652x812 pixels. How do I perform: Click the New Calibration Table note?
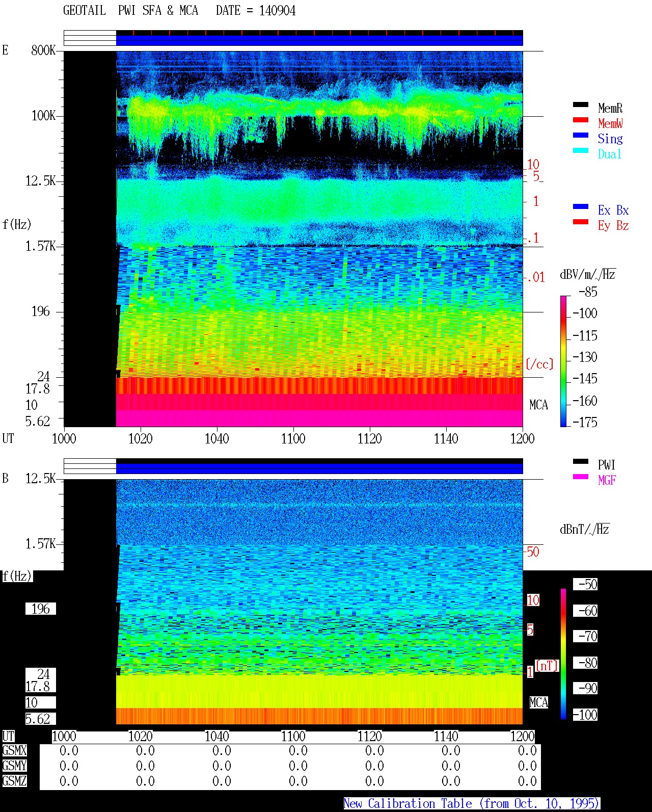pyautogui.click(x=472, y=804)
